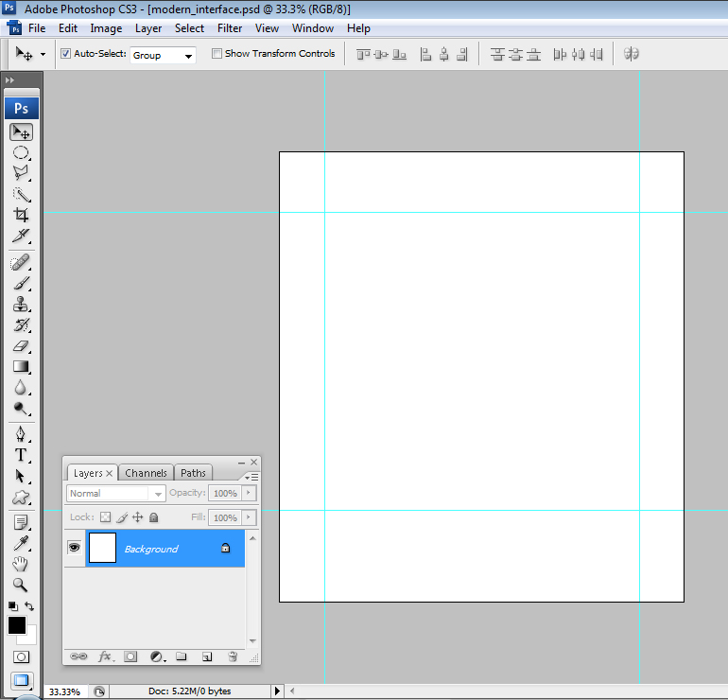Viewport: 728px width, 700px height.
Task: Reset default foreground and background colors
Action: 13,606
